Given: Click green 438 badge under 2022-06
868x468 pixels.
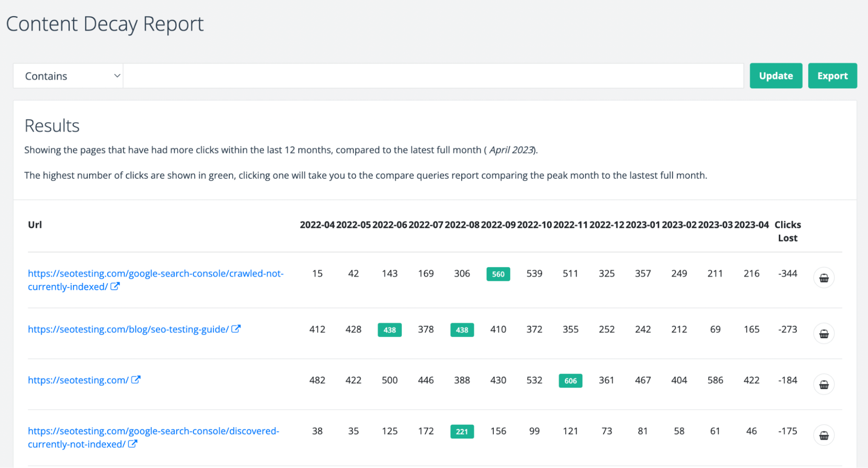Looking at the screenshot, I should (389, 330).
